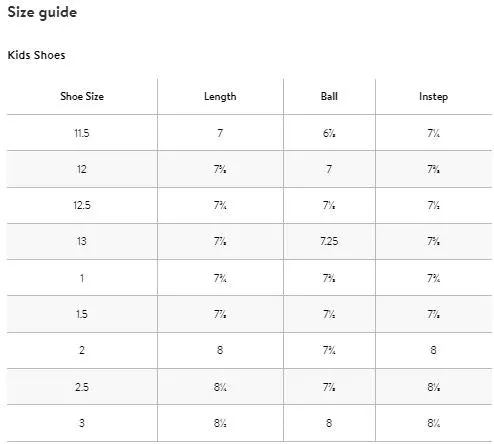The height and width of the screenshot is (444, 494).
Task: Click the 7.25 ball value
Action: [x=329, y=241]
